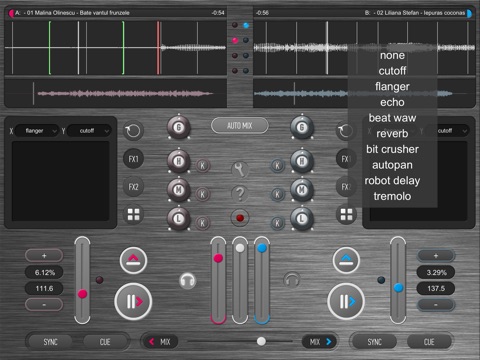Click deck B pitch slider blue knob

(x=398, y=288)
